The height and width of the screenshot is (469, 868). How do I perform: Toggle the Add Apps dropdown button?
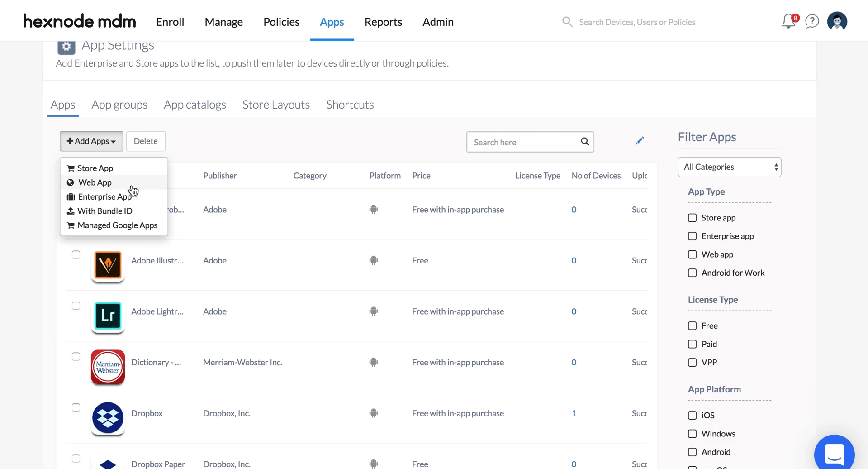91,141
